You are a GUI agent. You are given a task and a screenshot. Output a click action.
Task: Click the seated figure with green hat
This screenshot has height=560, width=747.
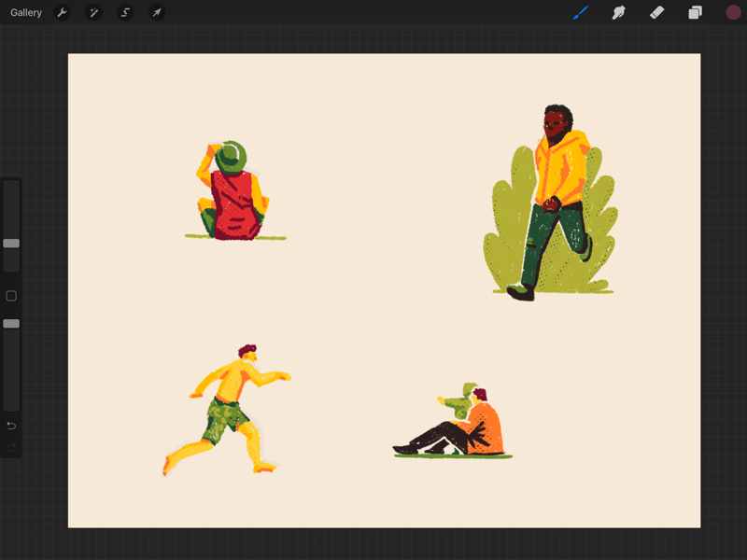[x=233, y=190]
